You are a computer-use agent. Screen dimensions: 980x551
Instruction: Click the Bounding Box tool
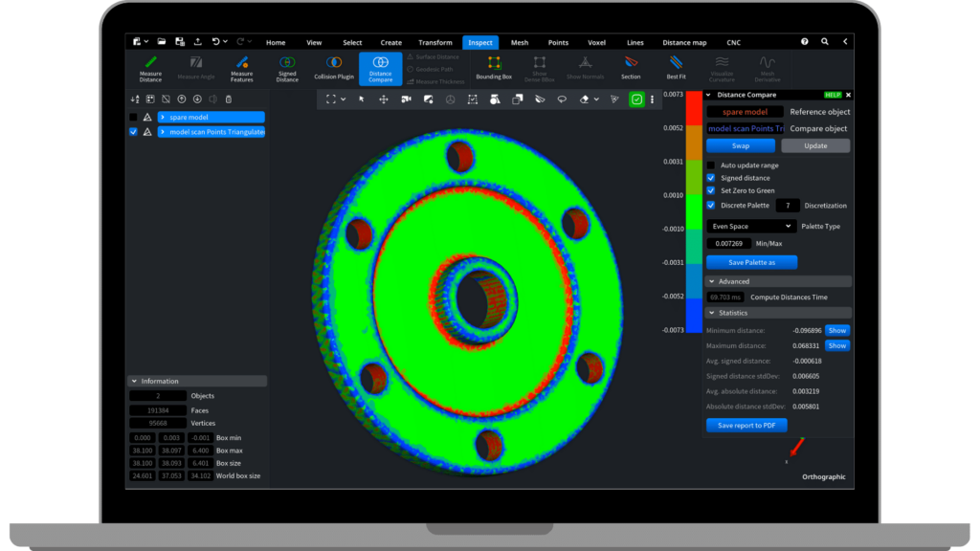coord(494,67)
